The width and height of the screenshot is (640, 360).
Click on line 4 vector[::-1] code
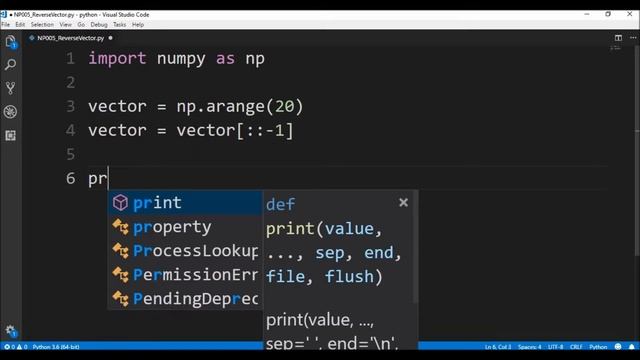(235, 131)
